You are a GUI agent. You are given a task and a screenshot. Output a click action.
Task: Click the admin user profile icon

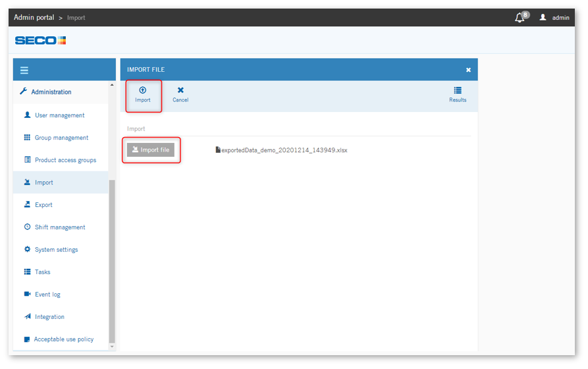point(543,17)
